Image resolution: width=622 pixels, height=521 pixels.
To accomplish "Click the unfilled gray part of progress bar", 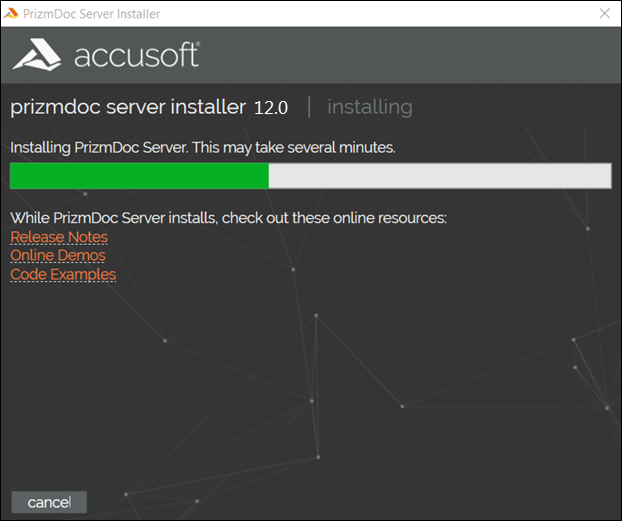I will pyautogui.click(x=439, y=176).
